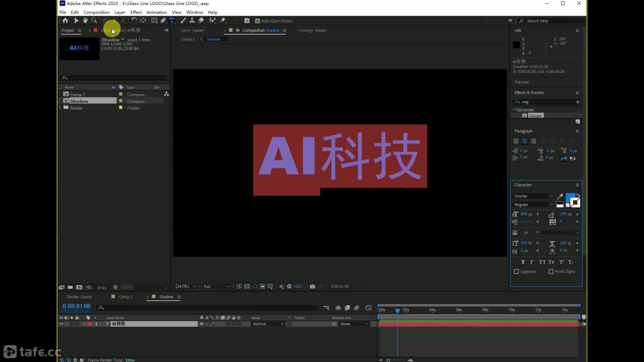The image size is (644, 362).
Task: Select the Roto Brush tool
Action: point(212,20)
